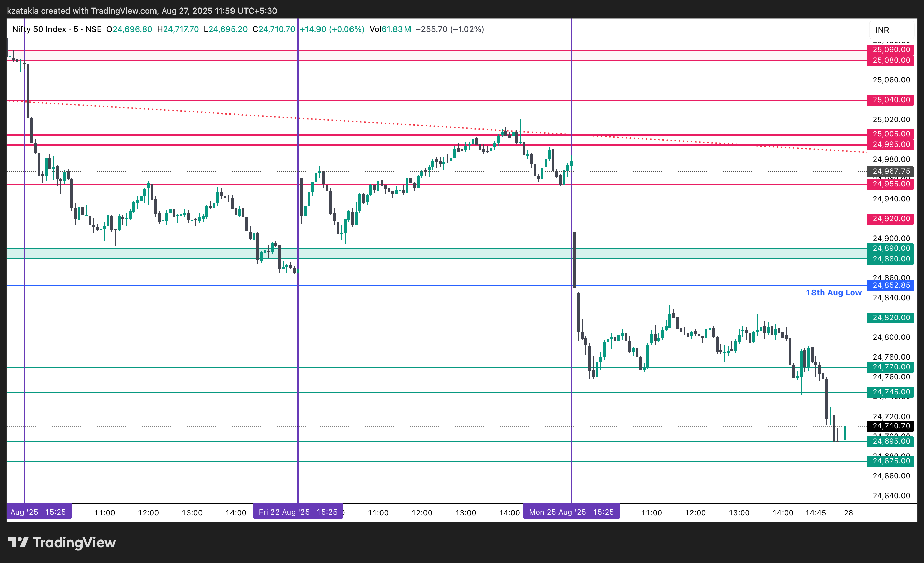
Task: Click the high value H24,717.70
Action: [178, 29]
